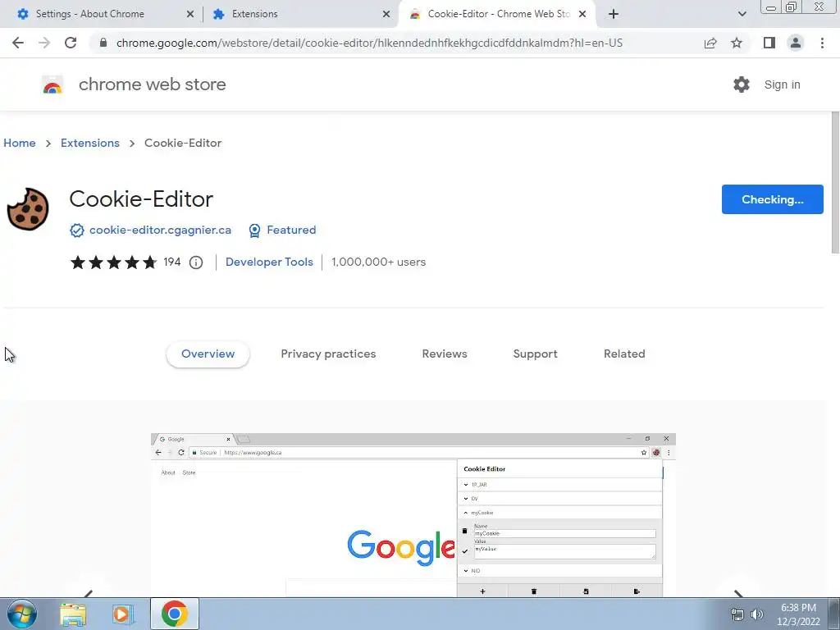The width and height of the screenshot is (840, 630).
Task: Click the Featured label
Action: point(291,230)
